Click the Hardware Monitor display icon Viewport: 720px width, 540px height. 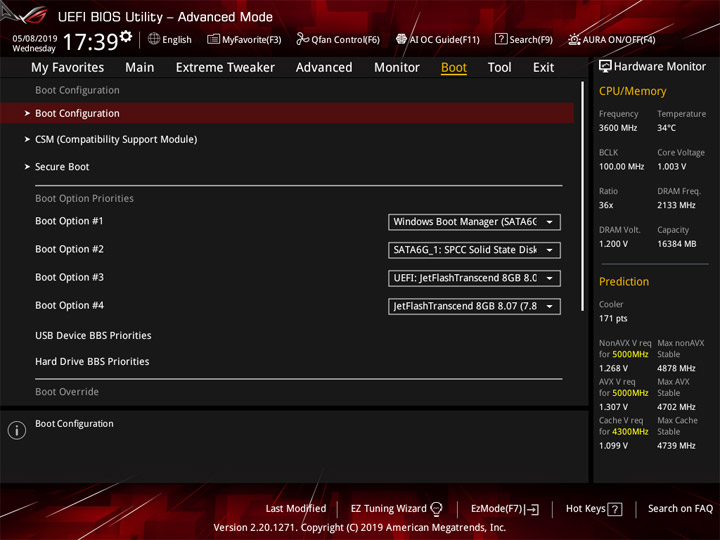pyautogui.click(x=605, y=66)
